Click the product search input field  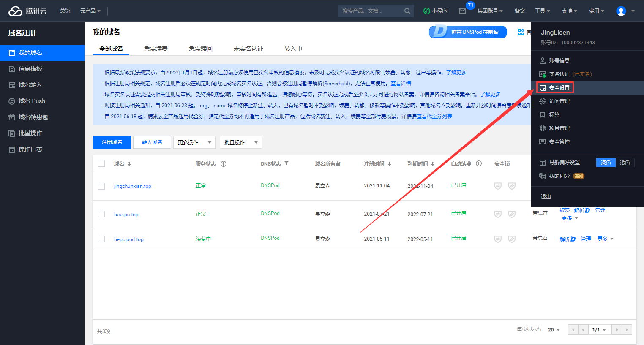(370, 11)
